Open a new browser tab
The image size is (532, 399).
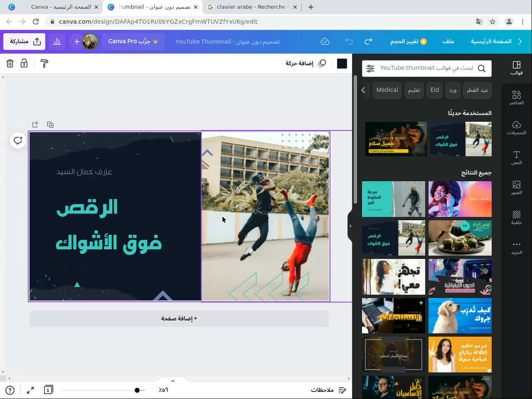click(x=311, y=7)
